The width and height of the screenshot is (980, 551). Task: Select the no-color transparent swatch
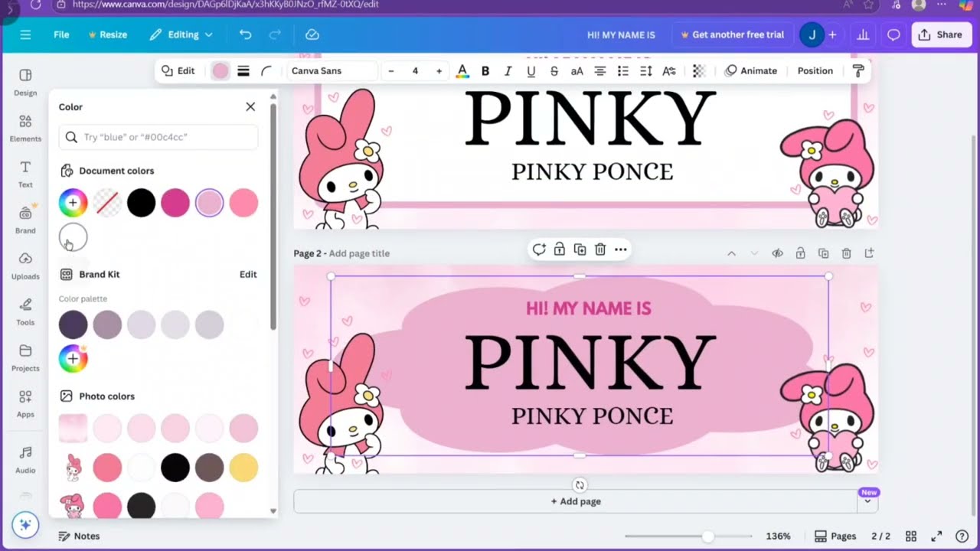pos(107,203)
